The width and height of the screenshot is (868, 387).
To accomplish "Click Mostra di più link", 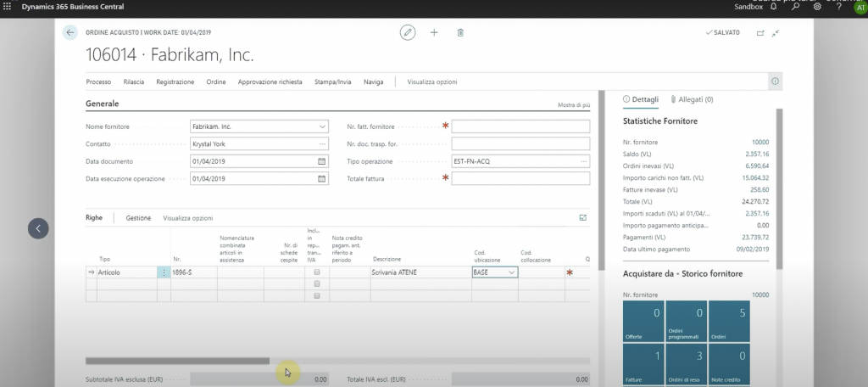I will (x=574, y=104).
